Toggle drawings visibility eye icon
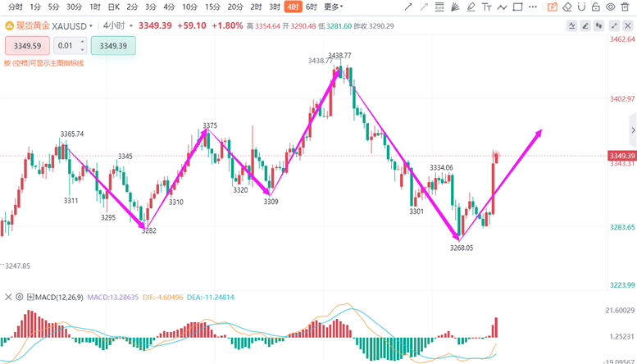 (610, 7)
